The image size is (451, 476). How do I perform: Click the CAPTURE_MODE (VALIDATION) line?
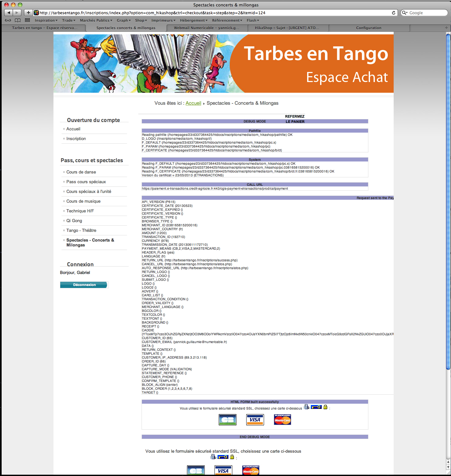tap(167, 369)
